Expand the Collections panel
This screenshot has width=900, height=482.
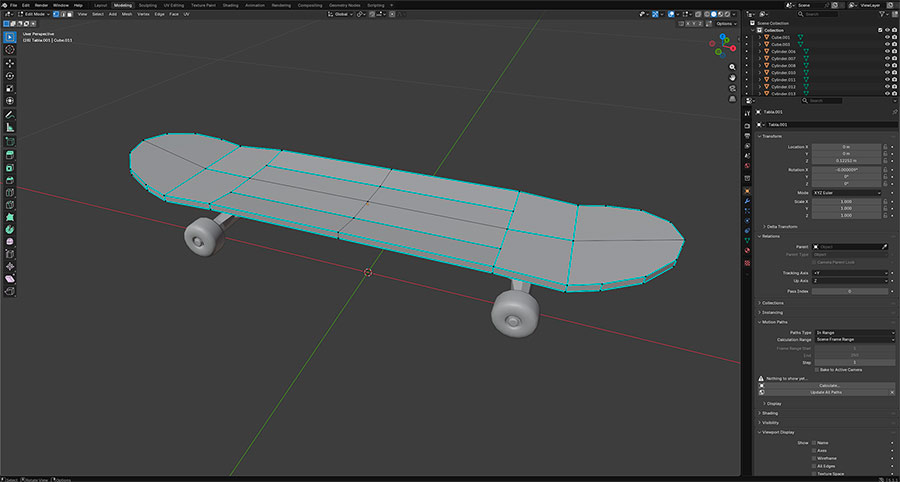click(x=771, y=303)
